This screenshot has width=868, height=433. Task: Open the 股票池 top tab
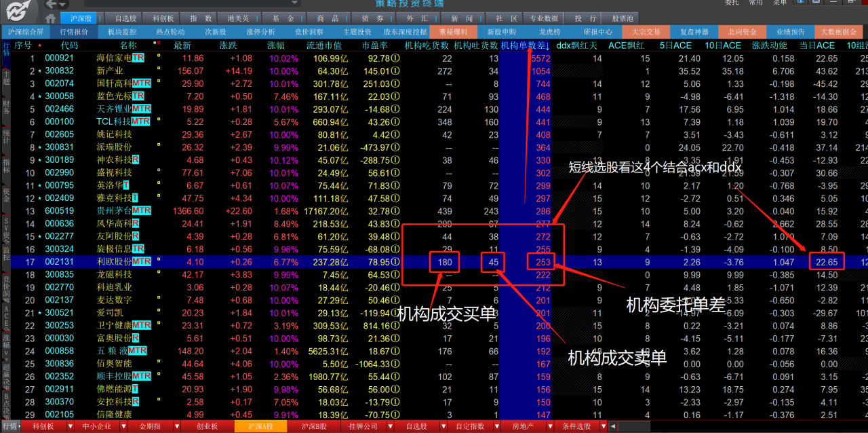coord(622,18)
